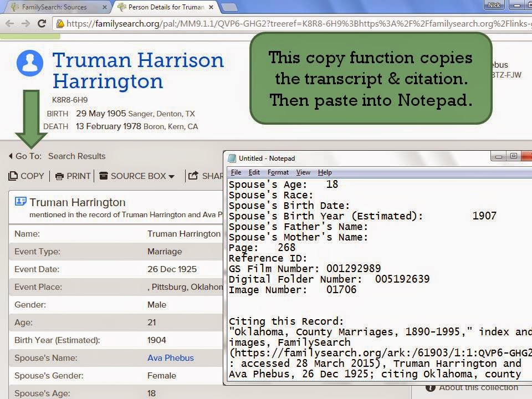
Task: Click the About this collection link
Action: click(x=478, y=387)
